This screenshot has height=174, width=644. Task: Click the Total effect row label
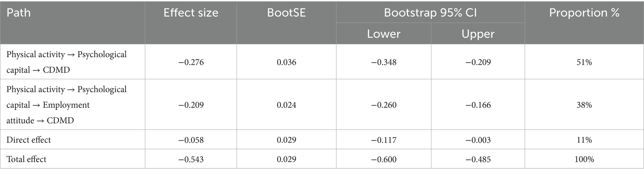coord(26,159)
